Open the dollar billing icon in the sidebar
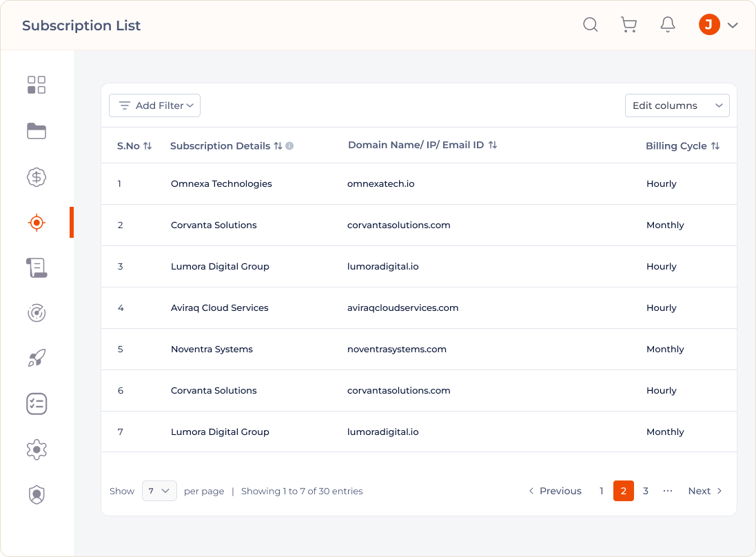Screen dimensions: 756x557 (x=37, y=177)
